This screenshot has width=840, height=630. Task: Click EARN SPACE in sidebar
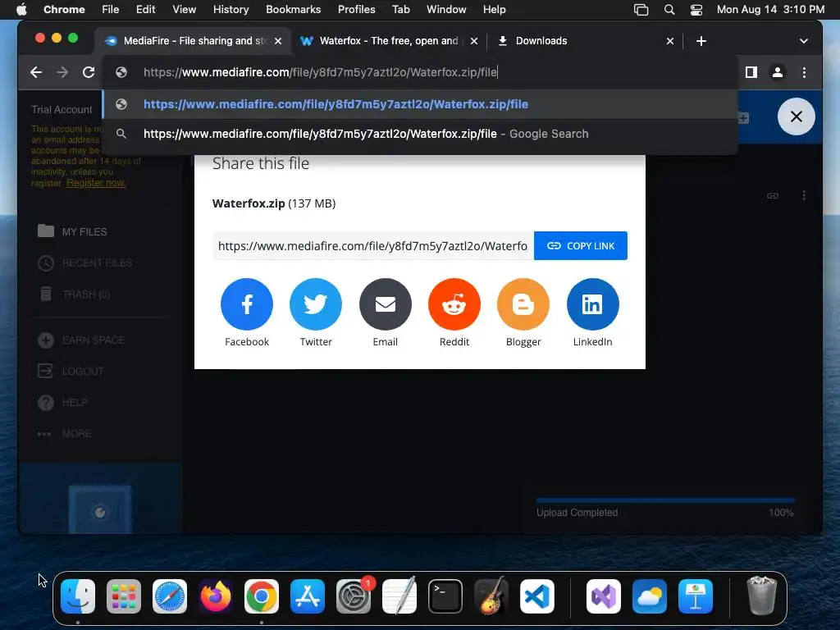tap(81, 340)
